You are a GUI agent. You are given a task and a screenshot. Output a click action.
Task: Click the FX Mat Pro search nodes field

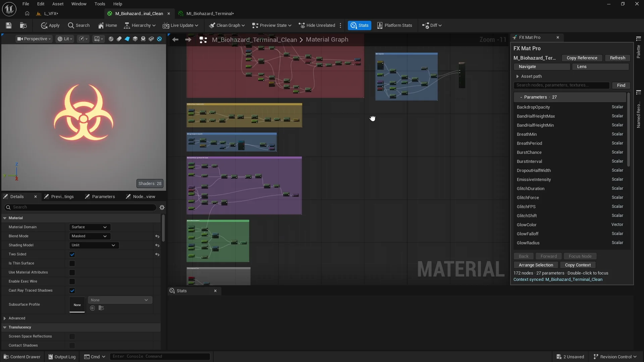tap(561, 85)
